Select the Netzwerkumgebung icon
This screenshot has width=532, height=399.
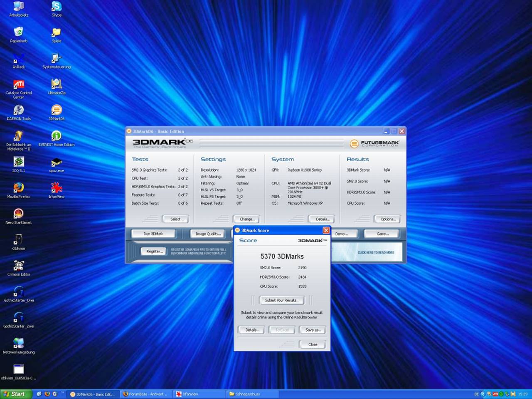[x=19, y=346]
